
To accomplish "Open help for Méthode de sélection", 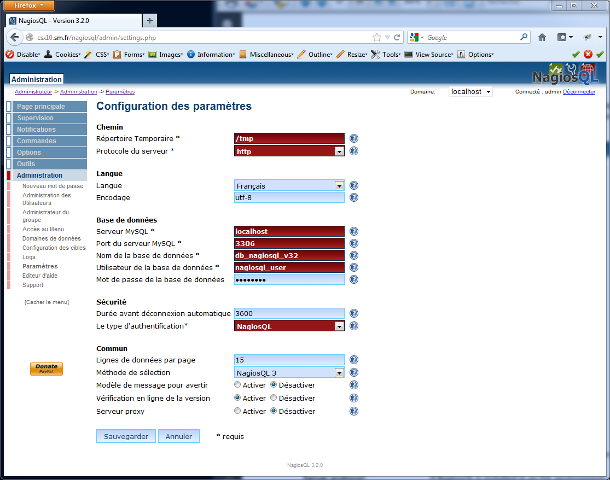I will click(x=354, y=373).
